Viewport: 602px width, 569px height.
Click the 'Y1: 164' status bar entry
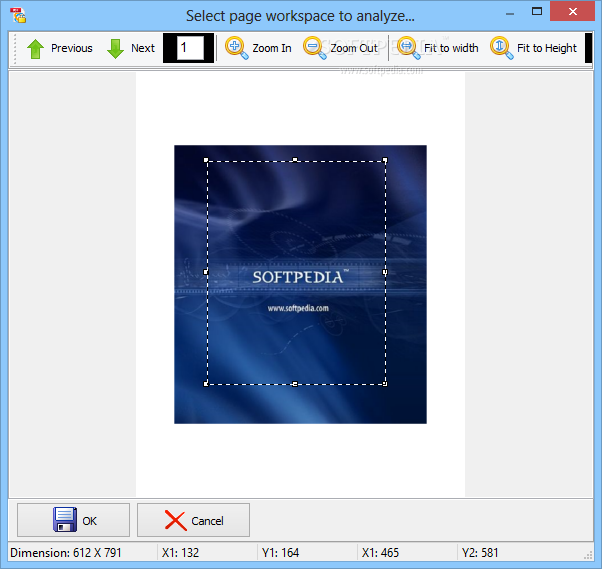click(280, 553)
